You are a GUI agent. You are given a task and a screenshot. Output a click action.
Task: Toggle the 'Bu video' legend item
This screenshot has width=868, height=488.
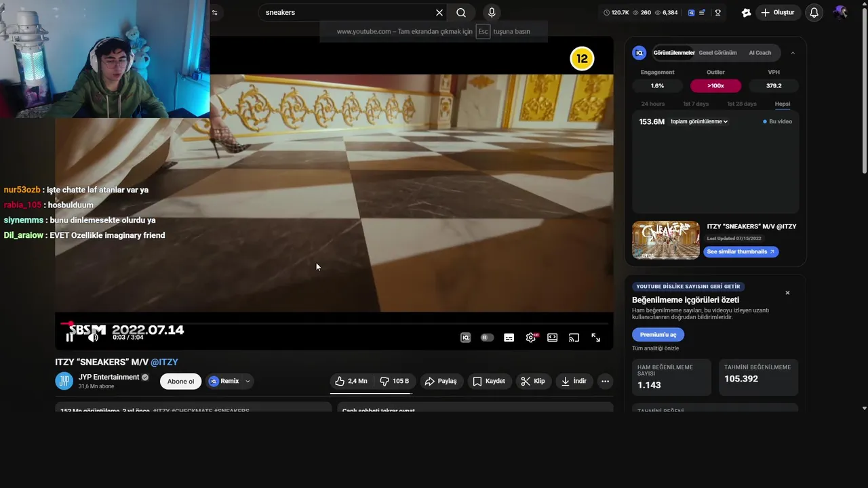coord(777,121)
